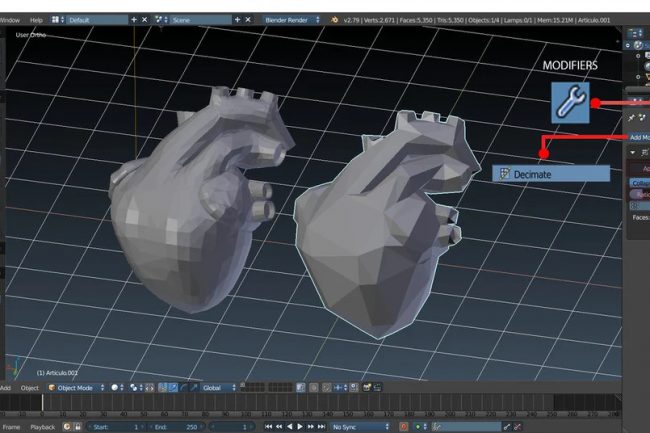Toggle the 3D manipulator widget

point(162,388)
